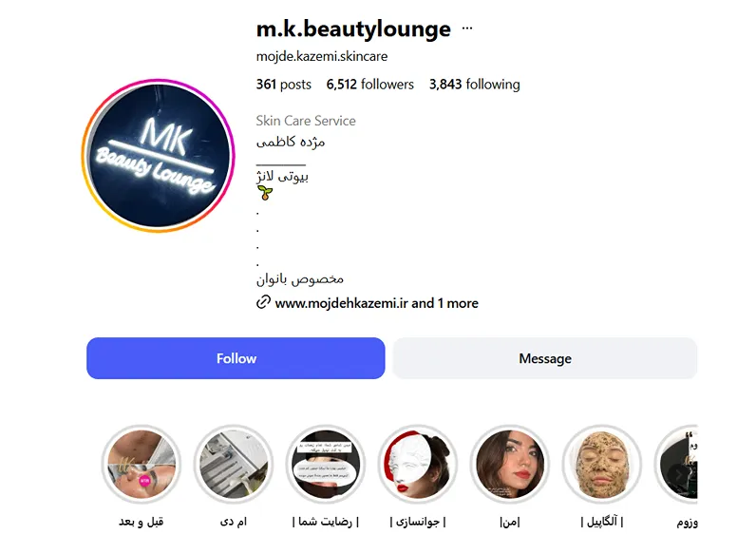This screenshot has width=756, height=554.
Task: Click the mojde.kazemi.skincare name text
Action: tap(322, 56)
